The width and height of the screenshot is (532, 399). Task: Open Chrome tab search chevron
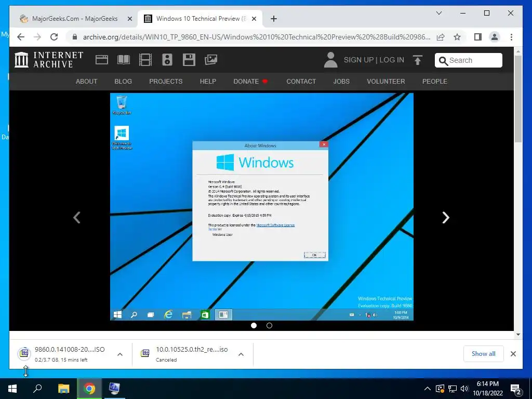click(x=438, y=13)
